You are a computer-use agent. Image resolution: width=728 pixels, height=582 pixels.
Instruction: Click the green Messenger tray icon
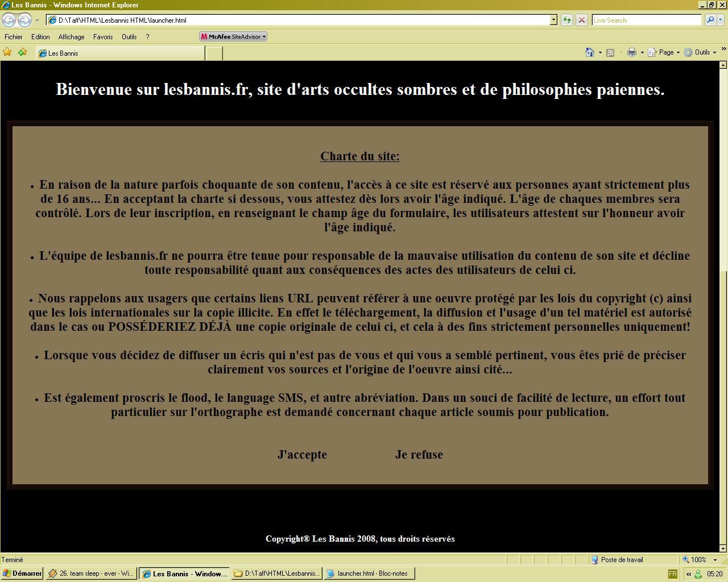pos(698,574)
